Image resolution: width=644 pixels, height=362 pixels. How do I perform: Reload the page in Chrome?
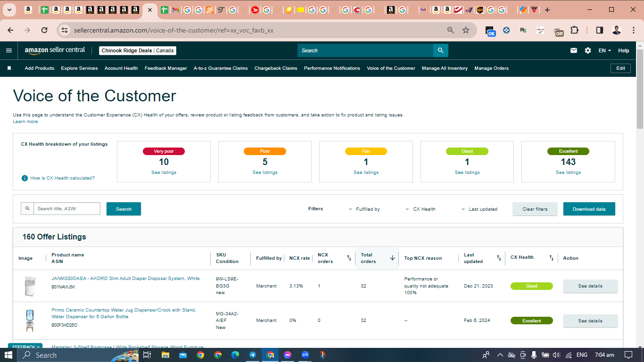pyautogui.click(x=44, y=30)
